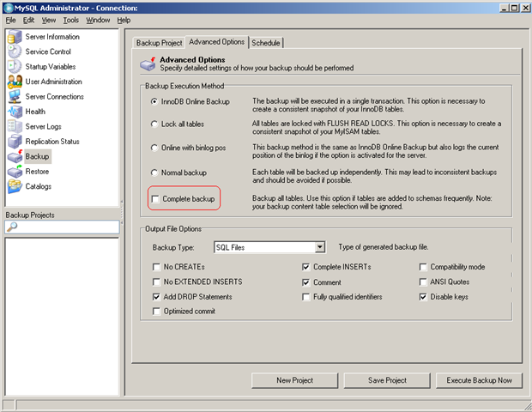Select Lock all tables radio button
The image size is (532, 412).
tap(154, 124)
